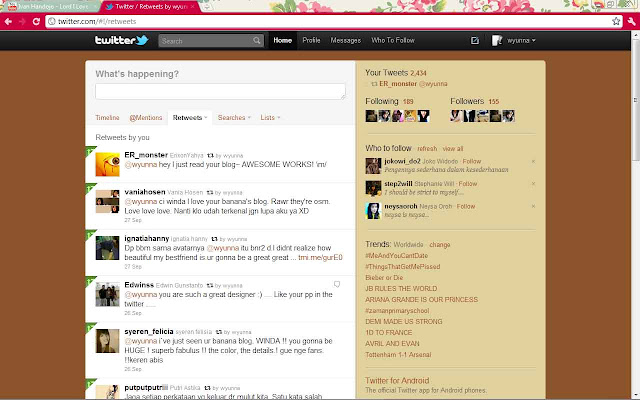The image size is (640, 400).
Task: Click ER_monster's avatar in retweets
Action: pos(107,164)
